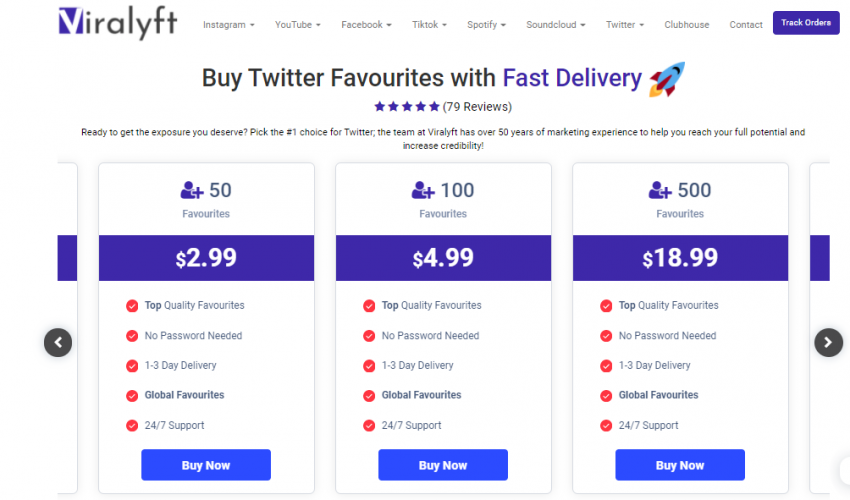Buy Now for 50 Favourites plan
This screenshot has width=850, height=500.
[x=206, y=465]
